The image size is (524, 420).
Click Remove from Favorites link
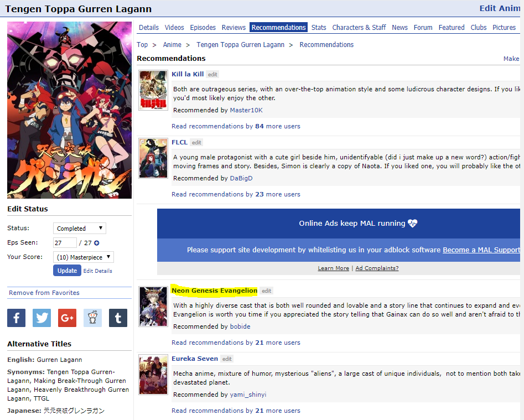pos(44,293)
